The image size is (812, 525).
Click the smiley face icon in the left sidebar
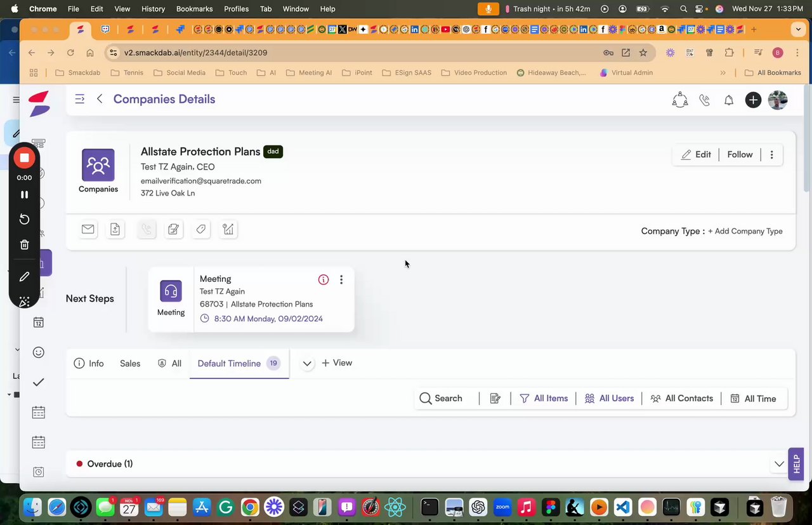pos(39,352)
